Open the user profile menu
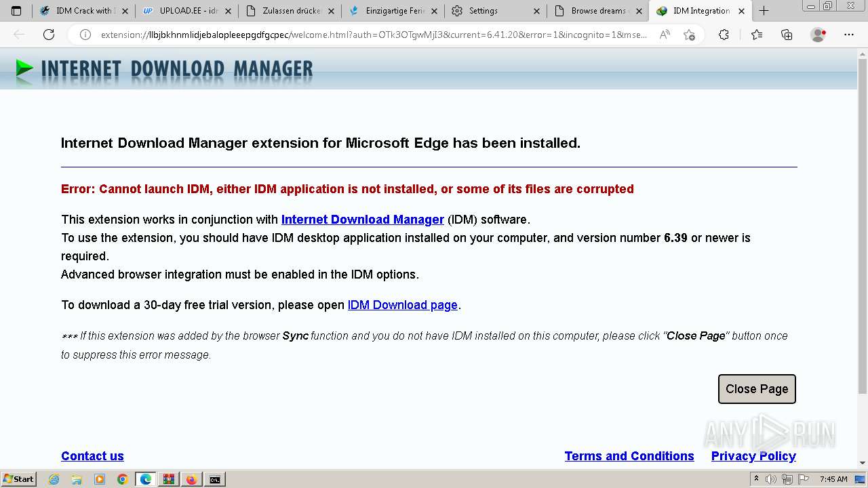This screenshot has height=488, width=868. [818, 35]
